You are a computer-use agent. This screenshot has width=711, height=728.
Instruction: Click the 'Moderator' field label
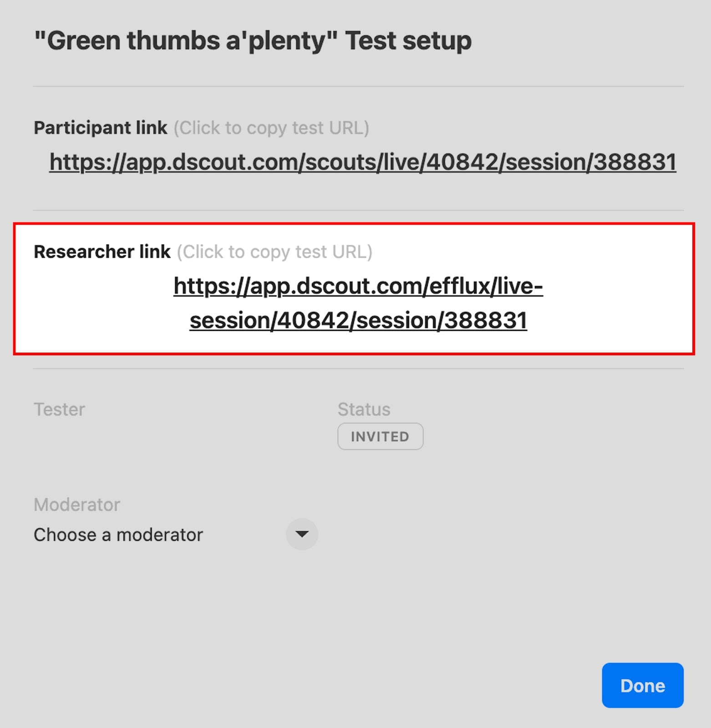[76, 505]
